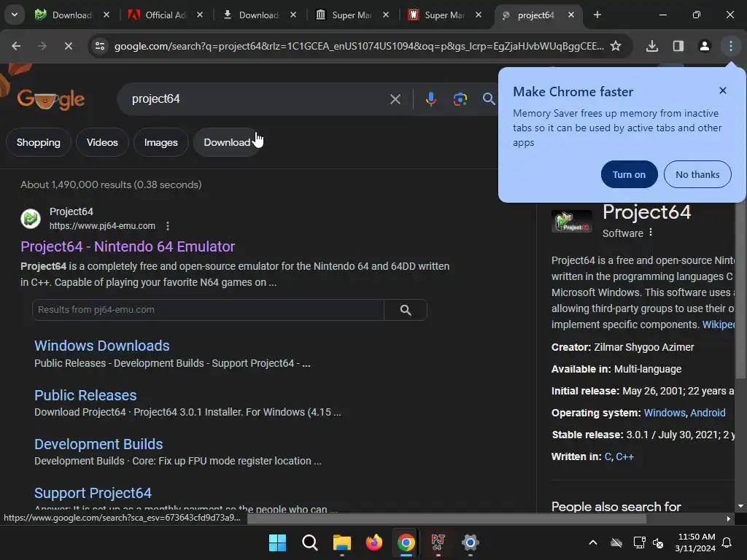Go forward one page with the arrow
Image resolution: width=747 pixels, height=560 pixels.
[x=42, y=46]
